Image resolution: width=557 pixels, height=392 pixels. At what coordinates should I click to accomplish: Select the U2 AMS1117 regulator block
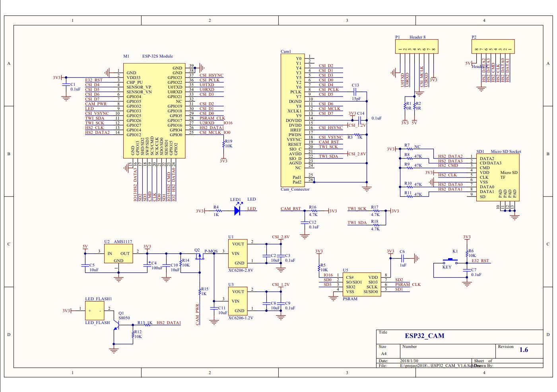118,254
